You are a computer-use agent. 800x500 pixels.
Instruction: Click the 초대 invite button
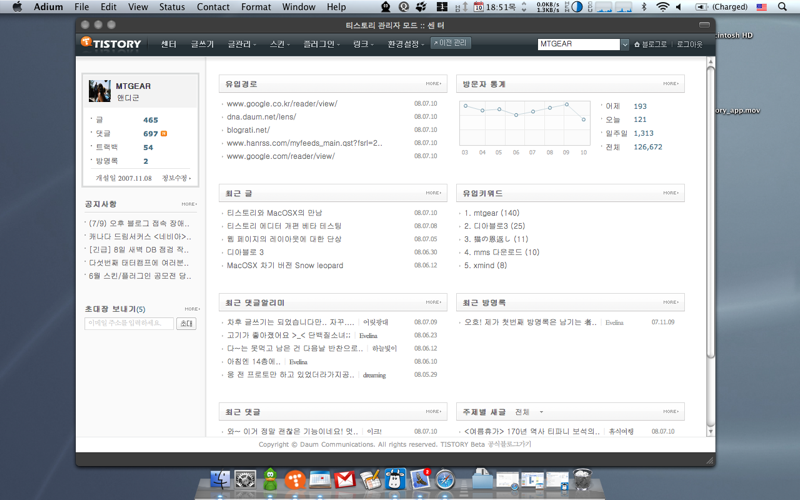tap(186, 323)
